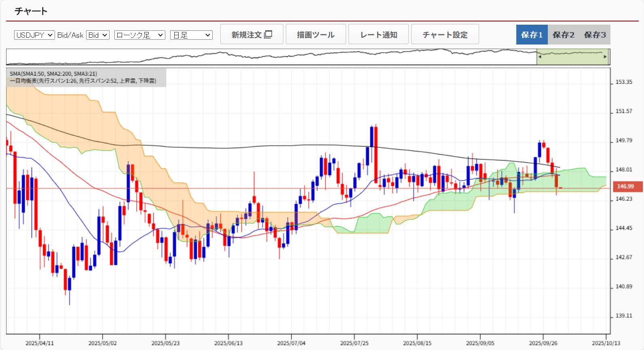644x350 pixels.
Task: Select the 保存2 saved layout tab
Action: click(563, 35)
